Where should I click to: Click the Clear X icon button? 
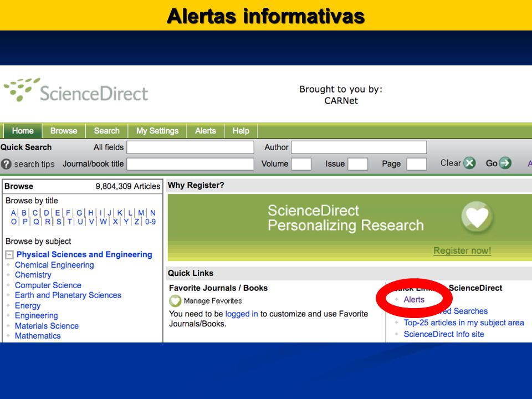(x=469, y=163)
